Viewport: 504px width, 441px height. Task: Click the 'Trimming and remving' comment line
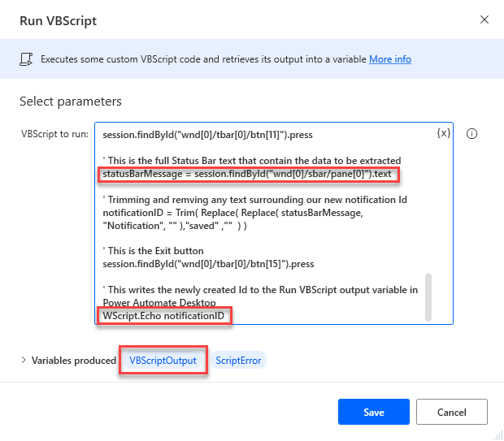[x=255, y=200]
